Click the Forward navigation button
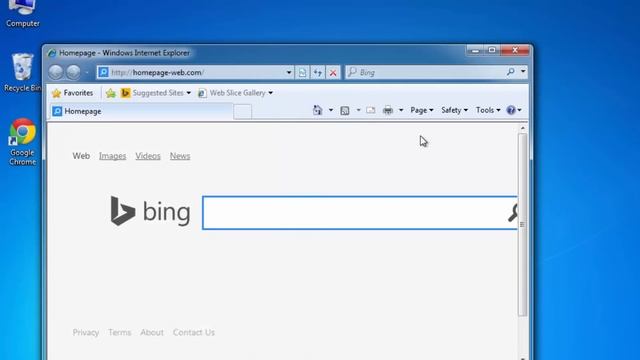This screenshot has height=360, width=640. coord(73,72)
